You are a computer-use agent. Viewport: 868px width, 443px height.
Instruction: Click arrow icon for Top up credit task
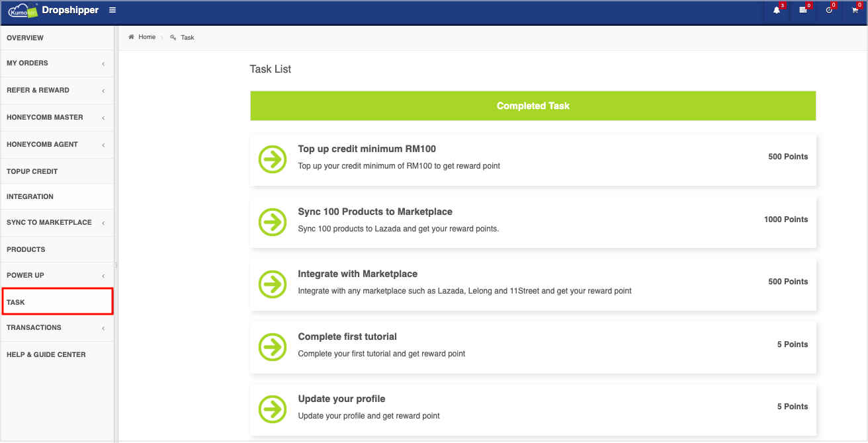pyautogui.click(x=272, y=159)
